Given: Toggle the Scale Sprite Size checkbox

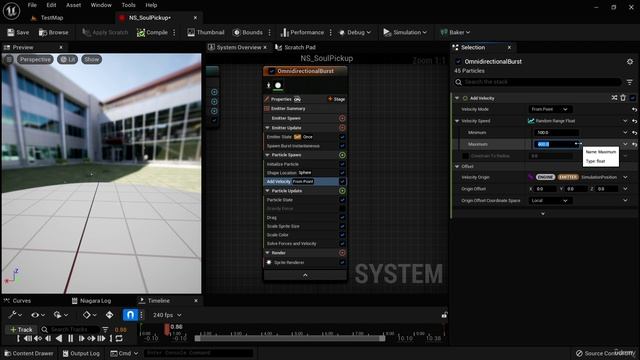Looking at the screenshot, I should 342,226.
